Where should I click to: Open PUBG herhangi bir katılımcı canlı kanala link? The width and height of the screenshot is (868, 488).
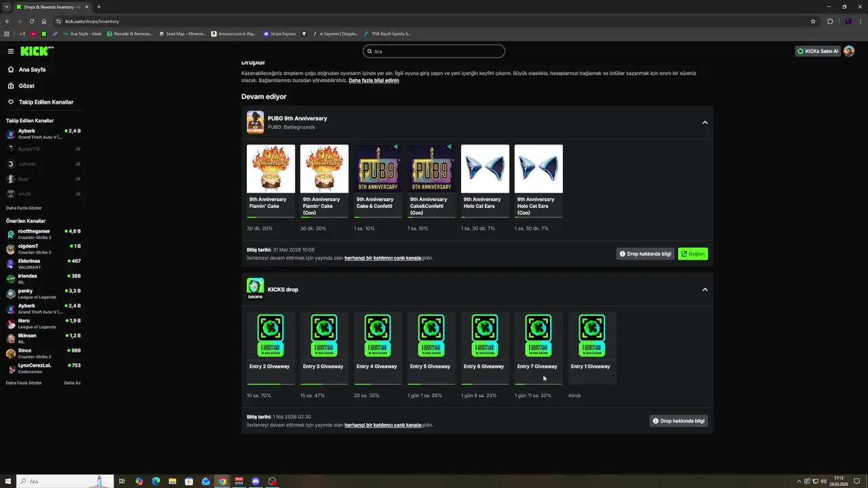click(382, 258)
